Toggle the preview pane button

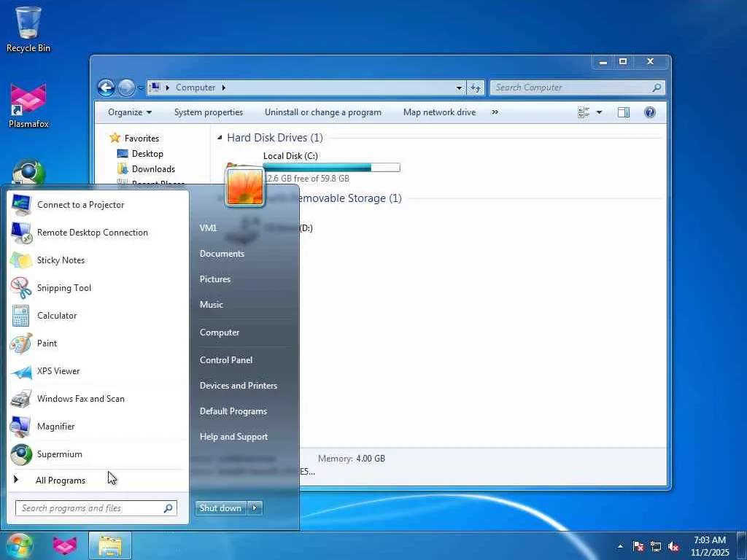624,112
